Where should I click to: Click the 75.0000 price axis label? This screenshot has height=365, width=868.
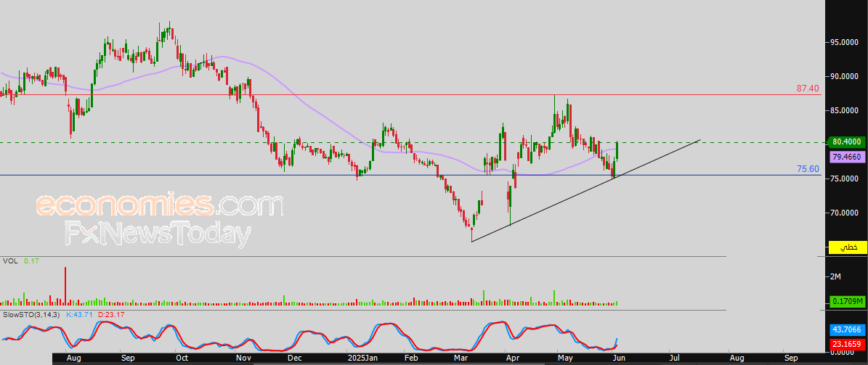click(846, 179)
